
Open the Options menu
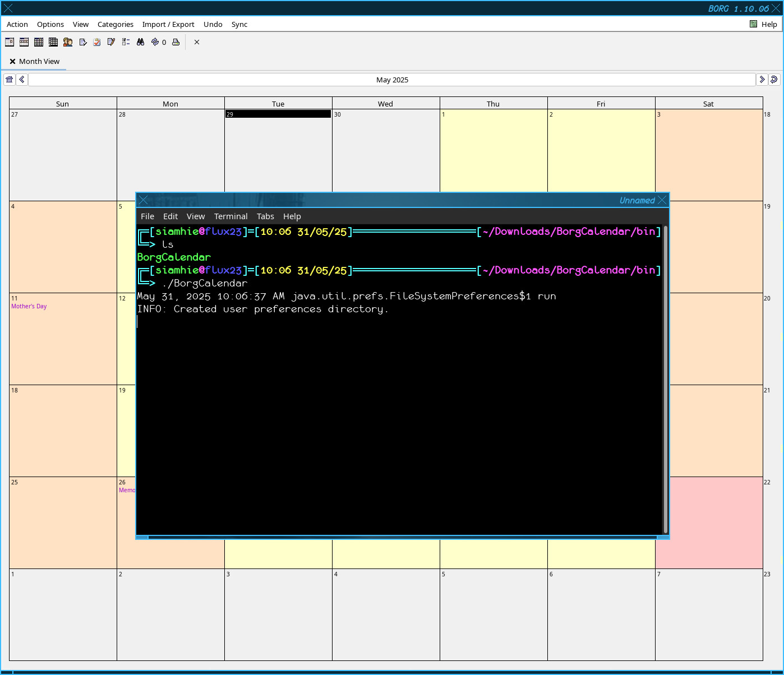pos(50,24)
